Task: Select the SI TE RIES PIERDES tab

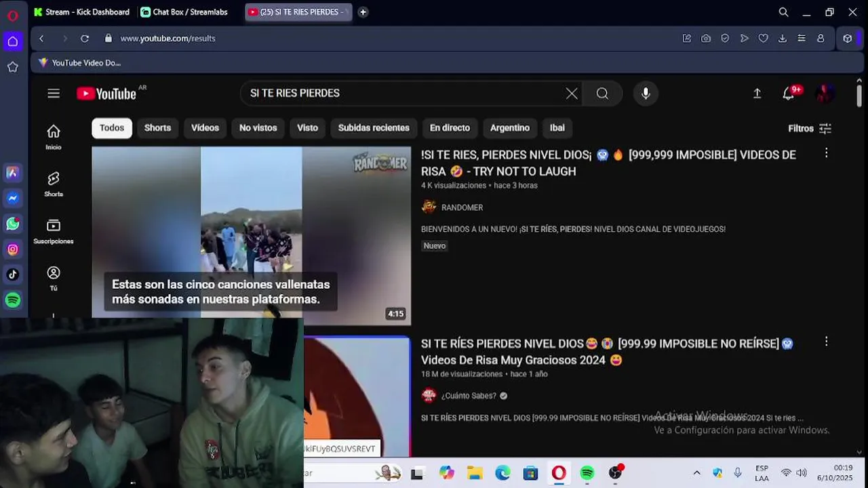Action: pos(298,12)
